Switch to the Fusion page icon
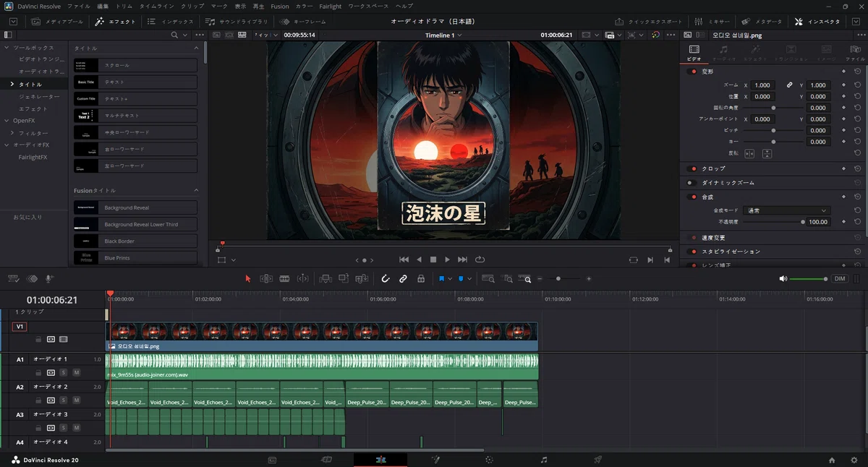 (435, 460)
